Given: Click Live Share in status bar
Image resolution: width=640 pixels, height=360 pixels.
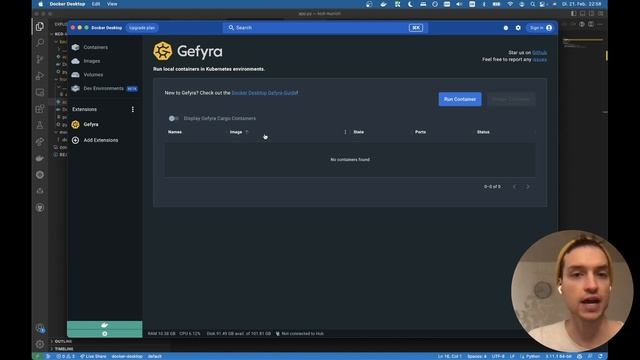Looking at the screenshot, I should pos(93,356).
